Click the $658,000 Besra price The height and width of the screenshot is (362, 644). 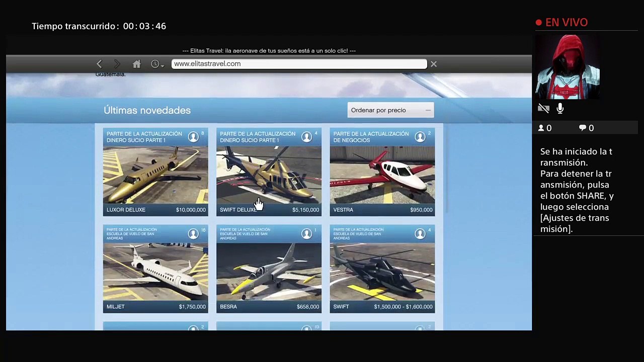point(308,307)
